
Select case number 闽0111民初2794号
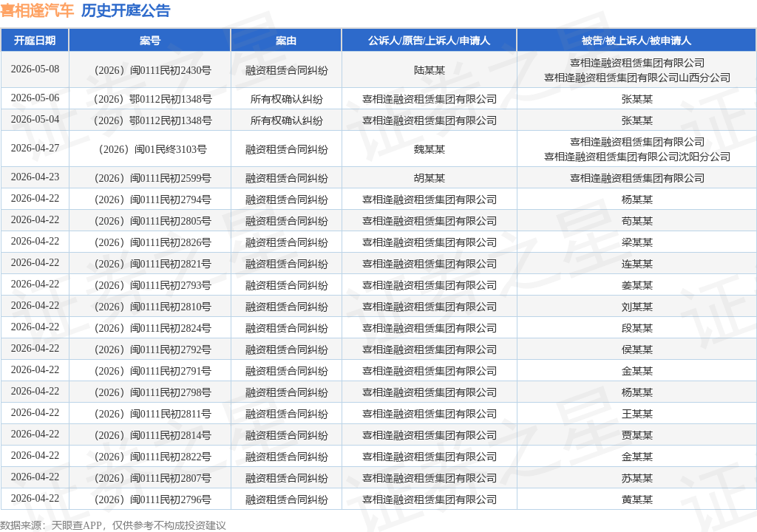(171, 199)
